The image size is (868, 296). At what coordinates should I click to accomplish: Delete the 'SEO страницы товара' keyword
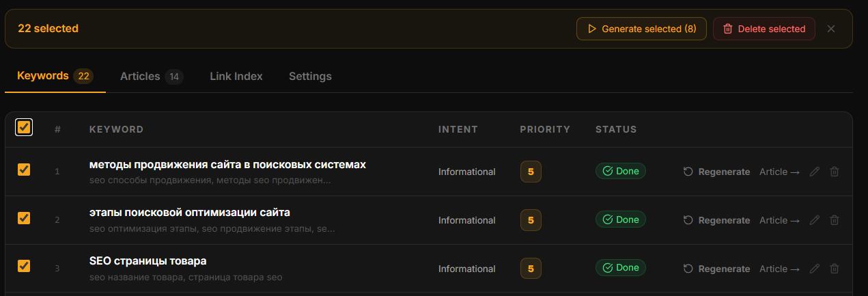[834, 269]
